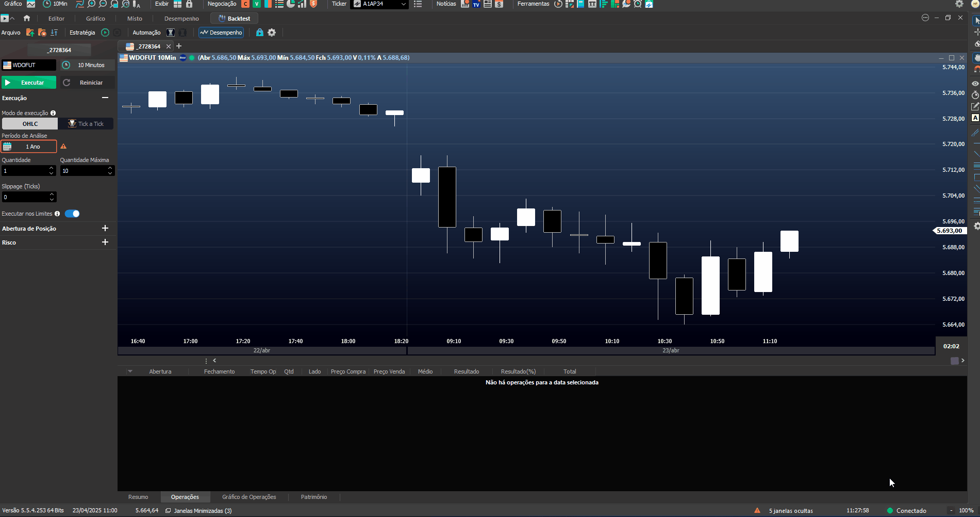Screen dimensions: 980x517
Task: Click the Desempenho button in Backtest toolbar
Action: pos(221,33)
